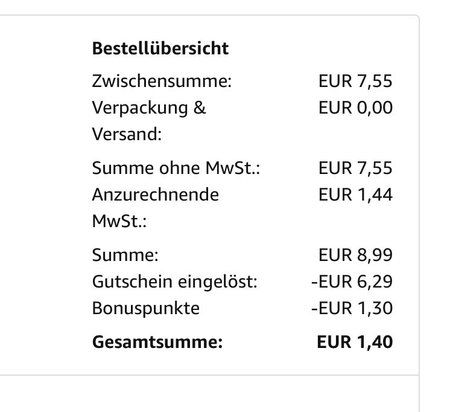The height and width of the screenshot is (412, 450).
Task: Select the Summe ohne MwSt. amount
Action: [x=355, y=168]
